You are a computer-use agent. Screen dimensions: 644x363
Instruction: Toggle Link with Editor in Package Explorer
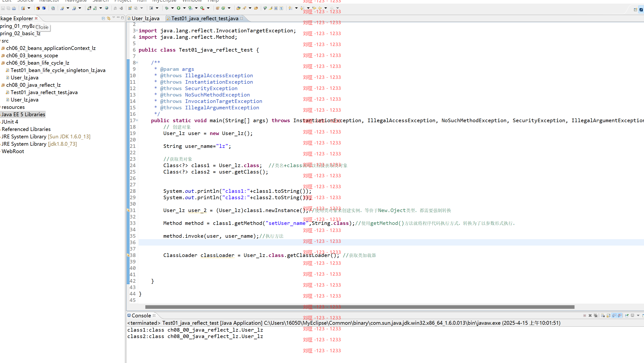109,18
